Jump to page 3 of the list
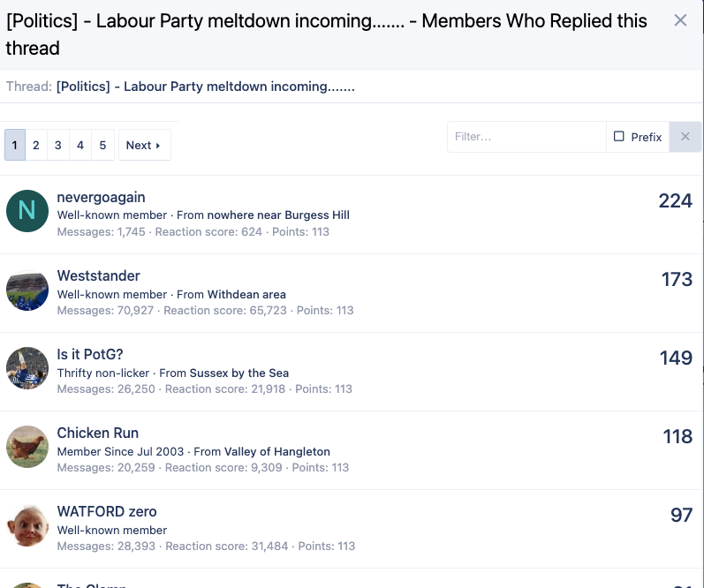 (x=58, y=145)
